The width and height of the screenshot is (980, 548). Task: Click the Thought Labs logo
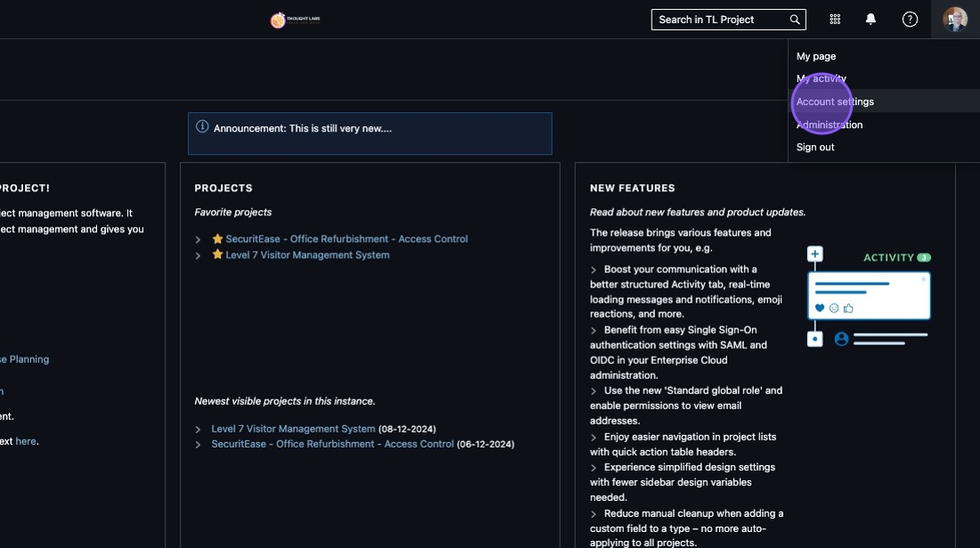(x=295, y=20)
